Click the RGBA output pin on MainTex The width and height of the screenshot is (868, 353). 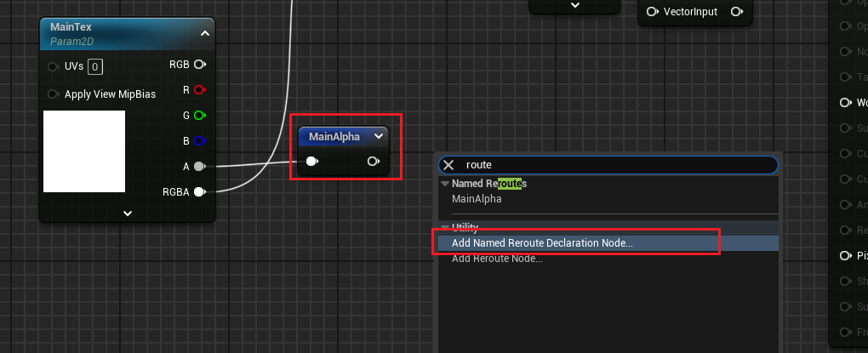pos(199,192)
